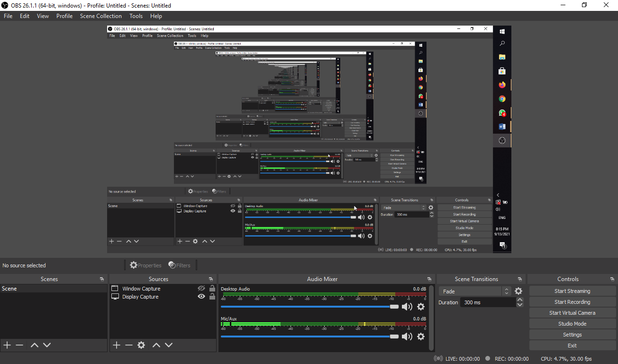The width and height of the screenshot is (618, 364).
Task: Open the Mic/Aux settings gear
Action: (421, 337)
